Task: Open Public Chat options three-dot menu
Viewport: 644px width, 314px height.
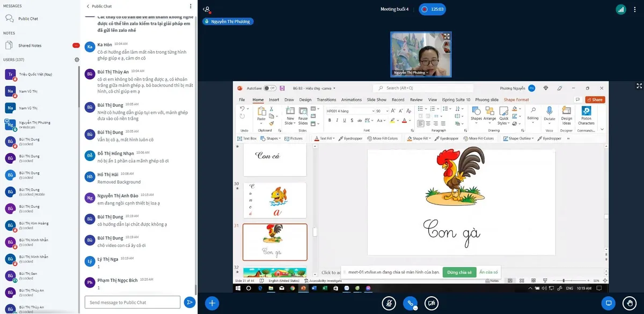Action: 190,6
